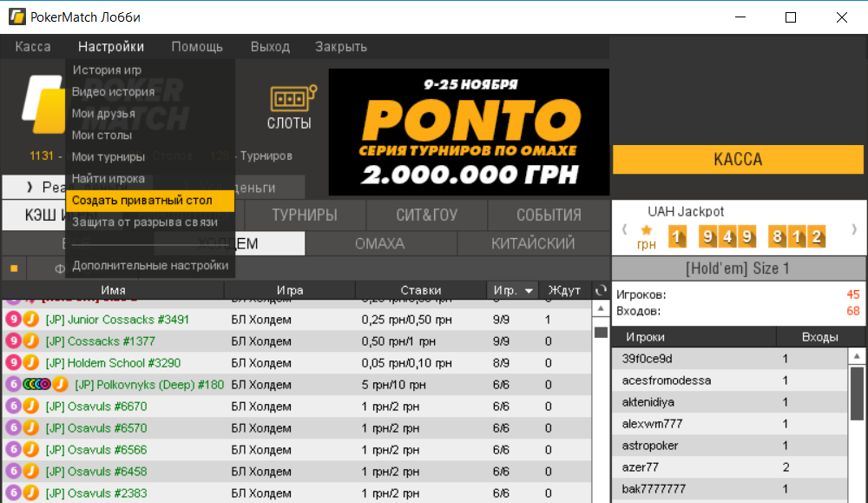Maximize the PokerMatch lobby window
Viewport: 868px width, 503px height.
tap(791, 17)
